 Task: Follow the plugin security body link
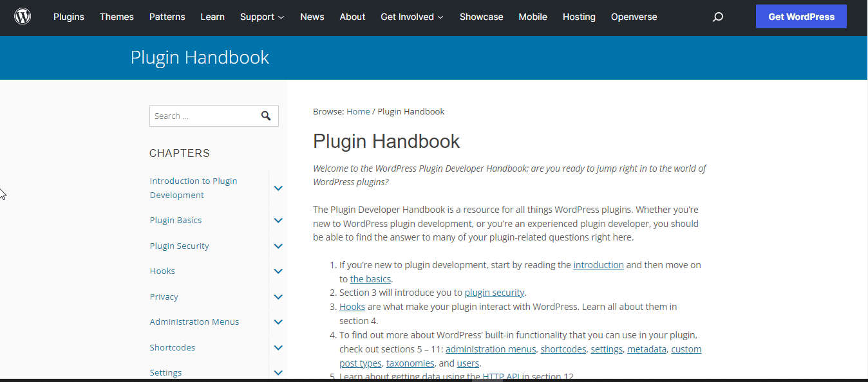coord(495,293)
